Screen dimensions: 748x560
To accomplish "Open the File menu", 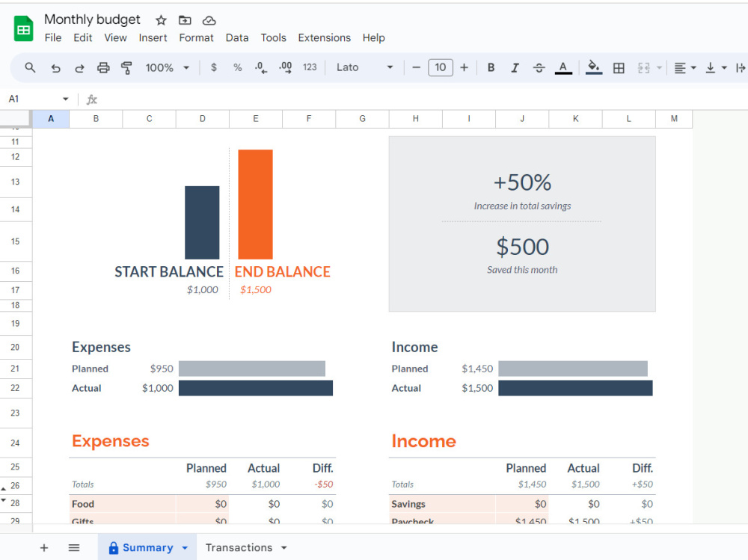I will point(53,37).
